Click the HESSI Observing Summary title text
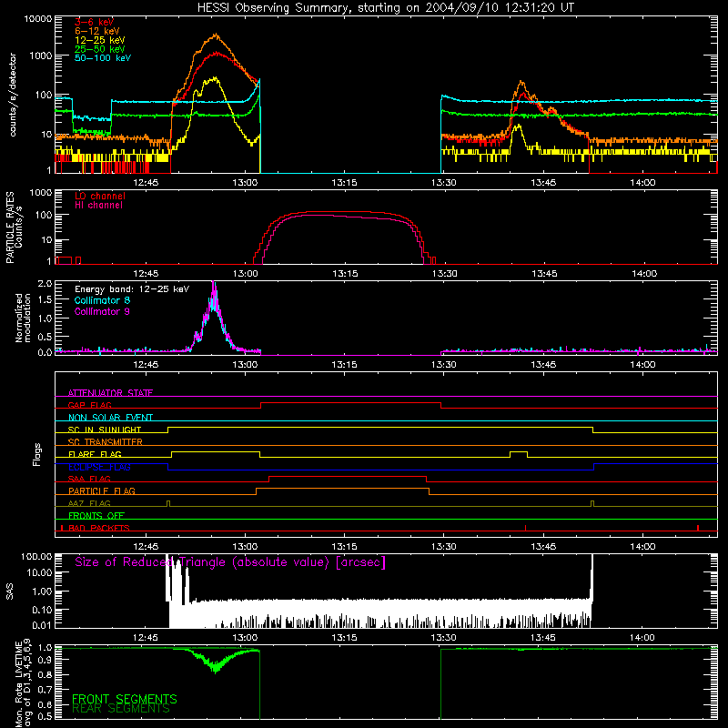The height and width of the screenshot is (728, 728). pos(386,8)
